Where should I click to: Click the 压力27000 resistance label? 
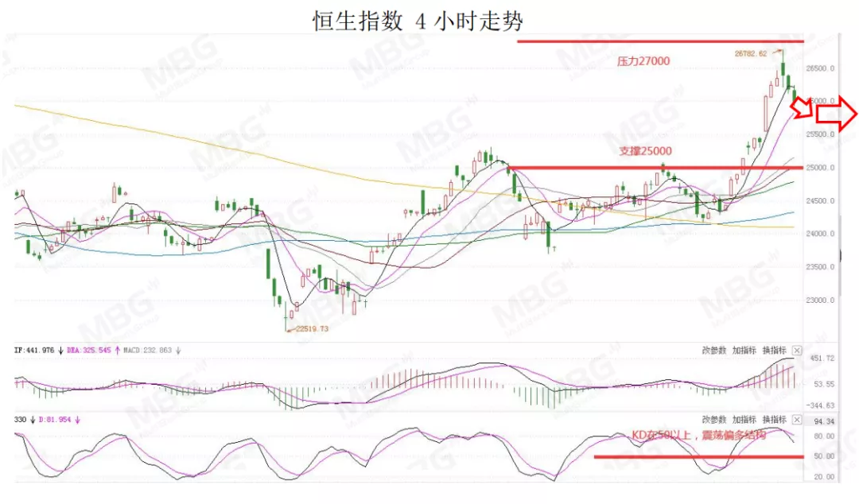point(643,61)
